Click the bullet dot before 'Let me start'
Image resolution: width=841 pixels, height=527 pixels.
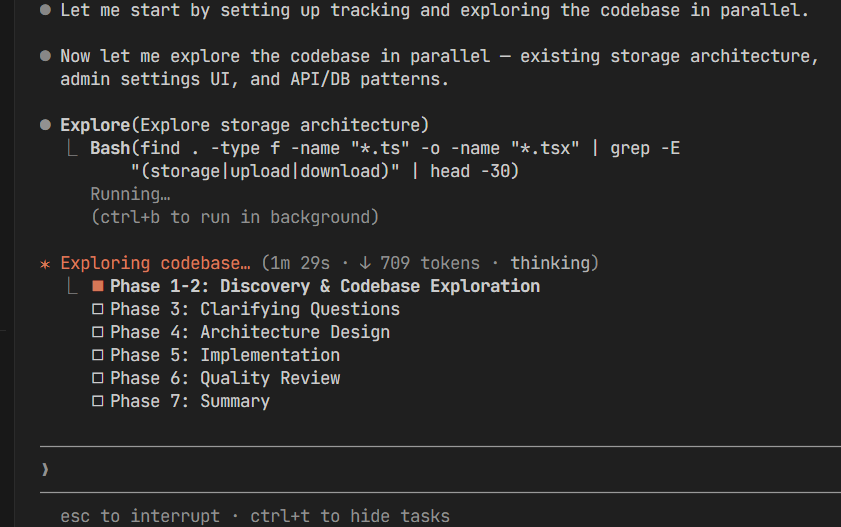click(46, 10)
